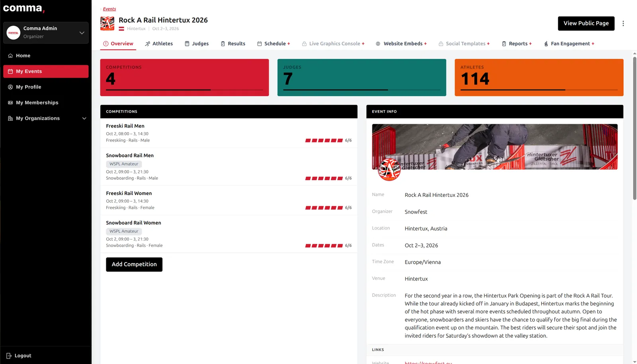Click the Logout icon
The width and height of the screenshot is (637, 364).
[9, 356]
